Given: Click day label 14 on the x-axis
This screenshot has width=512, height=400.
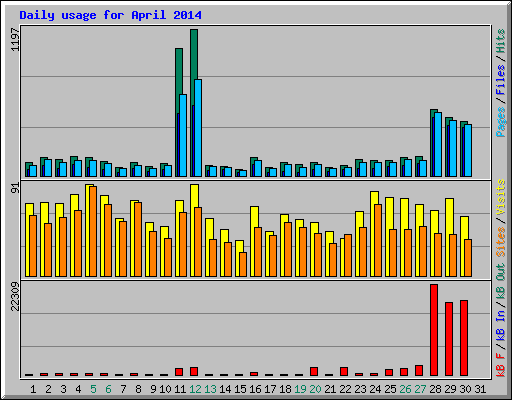Looking at the screenshot, I should point(225,389).
